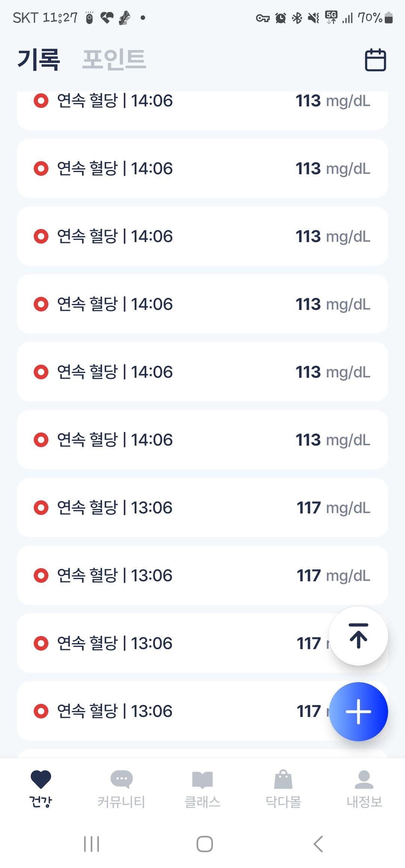Open the second 13:06 117 mg/dL record

click(202, 575)
